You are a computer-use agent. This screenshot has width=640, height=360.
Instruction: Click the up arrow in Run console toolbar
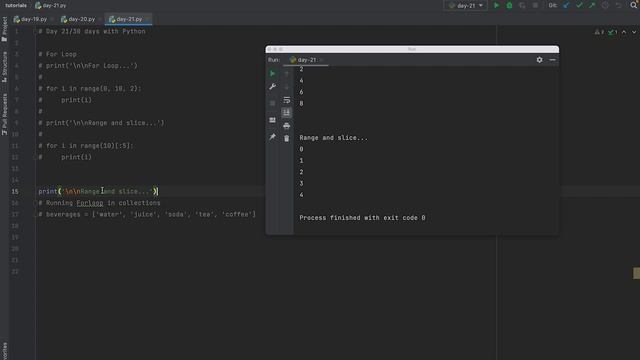tap(287, 73)
